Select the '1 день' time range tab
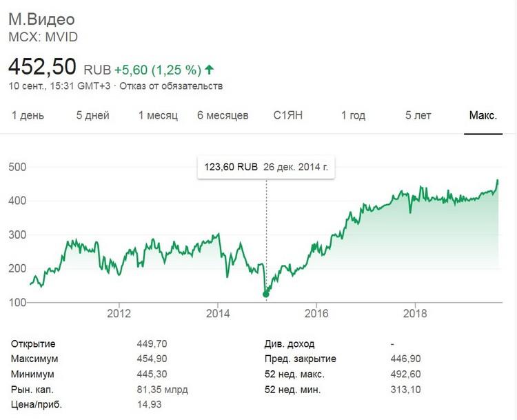517x420 pixels. (28, 115)
